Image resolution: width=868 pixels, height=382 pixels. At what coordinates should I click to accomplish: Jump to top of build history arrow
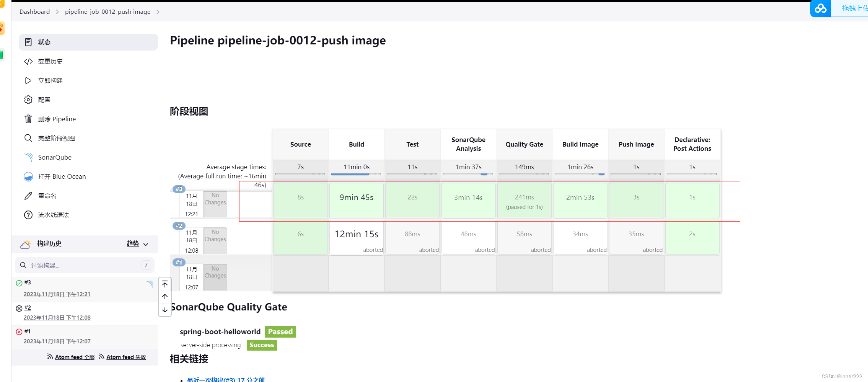pyautogui.click(x=165, y=284)
